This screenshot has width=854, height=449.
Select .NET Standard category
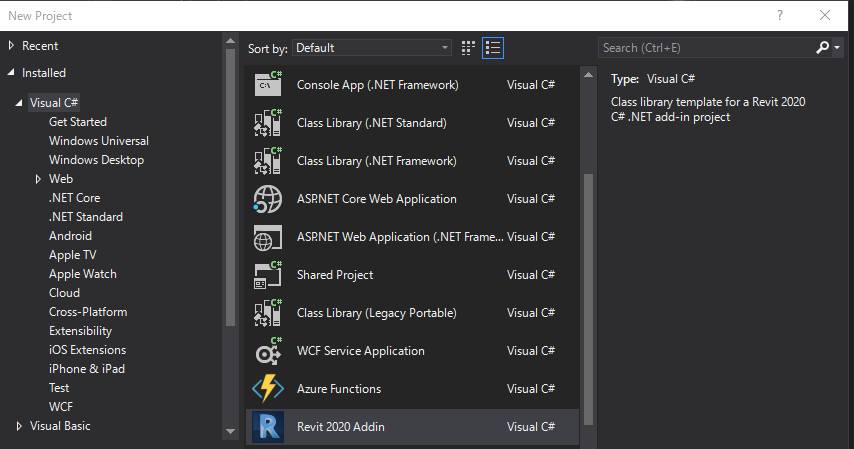(86, 217)
